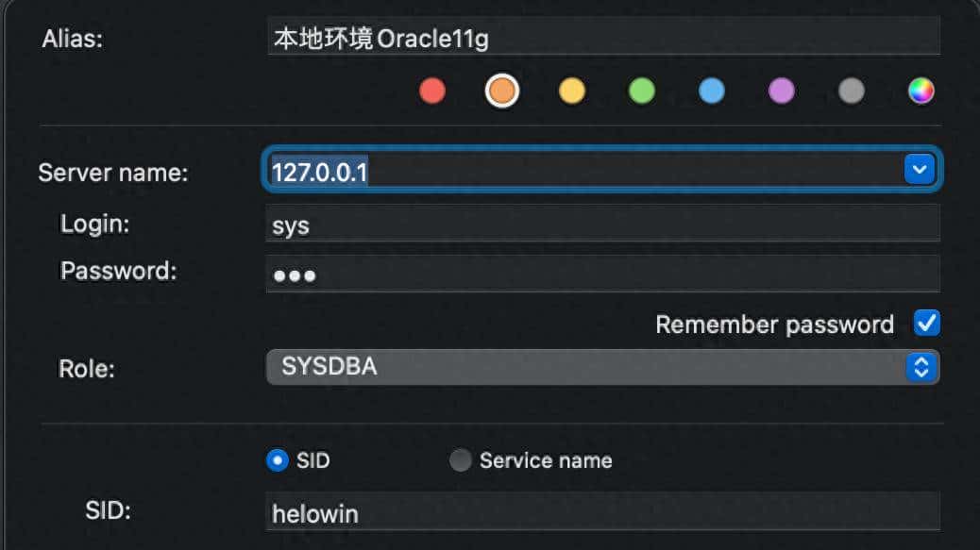The height and width of the screenshot is (550, 980).
Task: Click the Login field containing sys
Action: (604, 223)
